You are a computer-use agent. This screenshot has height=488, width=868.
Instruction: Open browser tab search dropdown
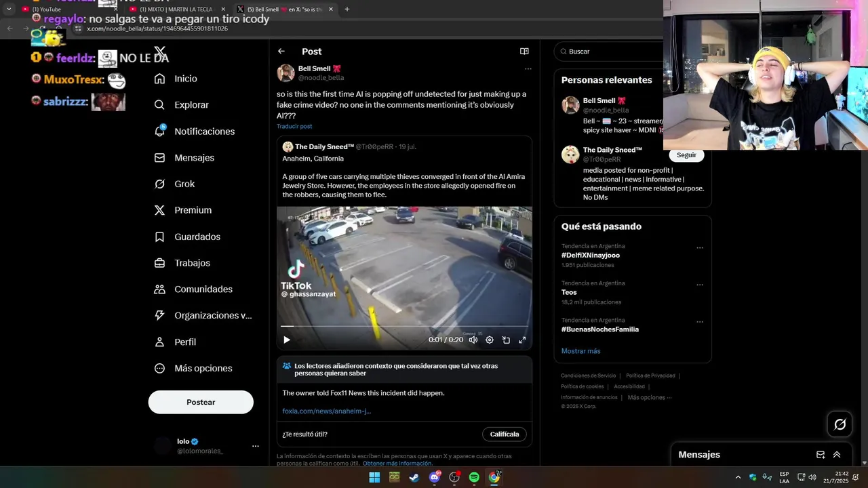(x=9, y=9)
